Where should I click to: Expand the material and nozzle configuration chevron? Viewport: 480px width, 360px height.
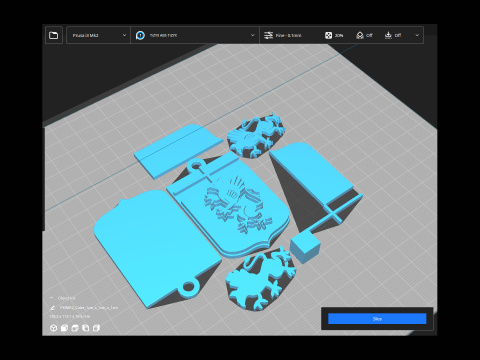[x=252, y=35]
